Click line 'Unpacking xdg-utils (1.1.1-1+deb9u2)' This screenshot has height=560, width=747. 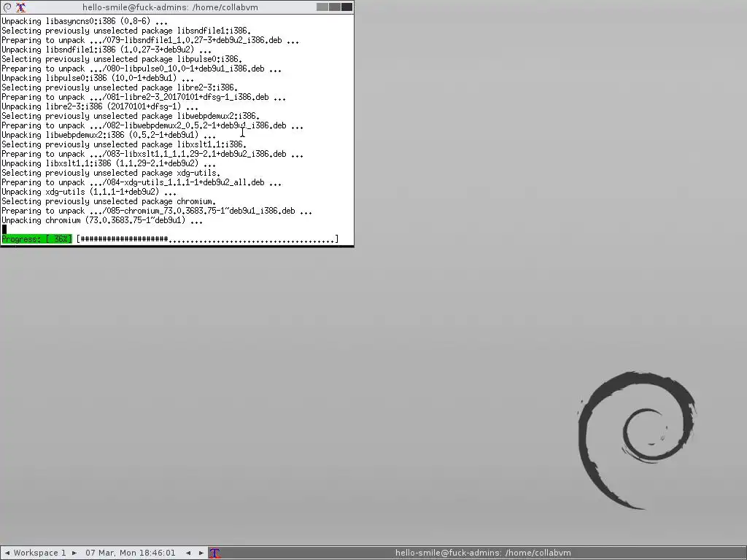pos(89,192)
